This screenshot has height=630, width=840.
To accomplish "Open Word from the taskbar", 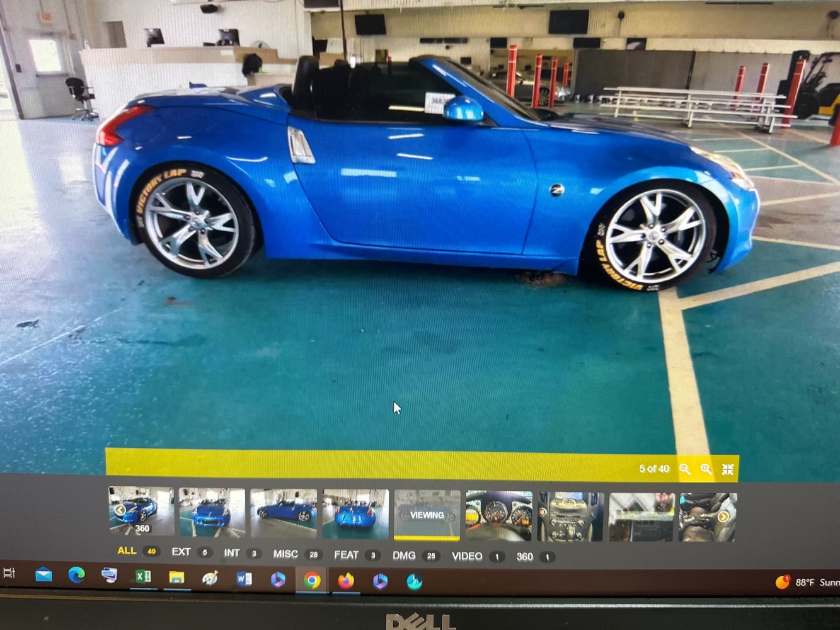I will click(244, 578).
